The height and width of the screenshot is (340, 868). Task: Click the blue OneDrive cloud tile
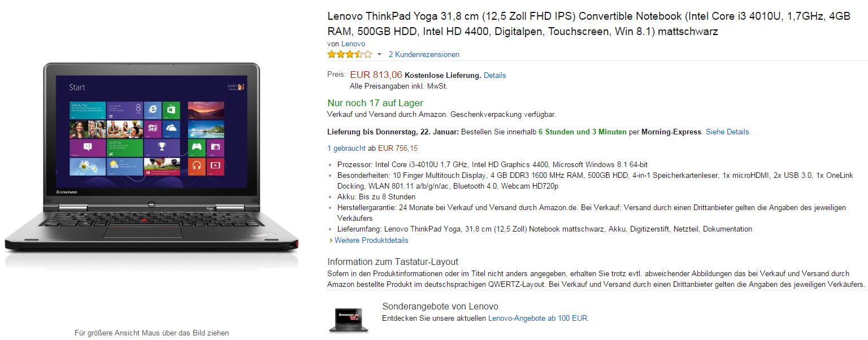point(171,129)
